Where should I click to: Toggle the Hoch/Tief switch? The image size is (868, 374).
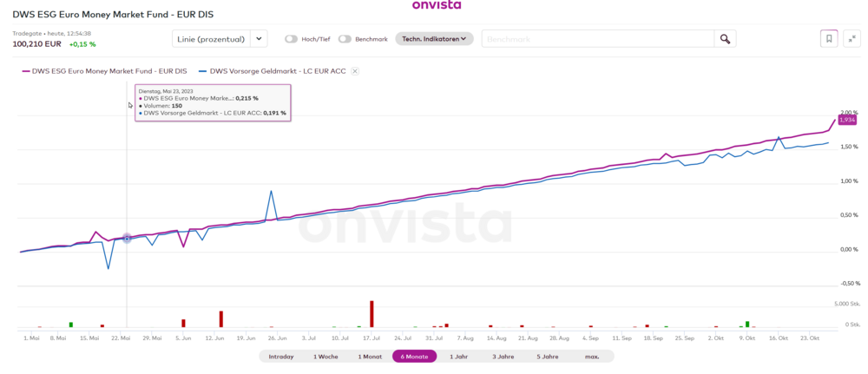coord(291,39)
